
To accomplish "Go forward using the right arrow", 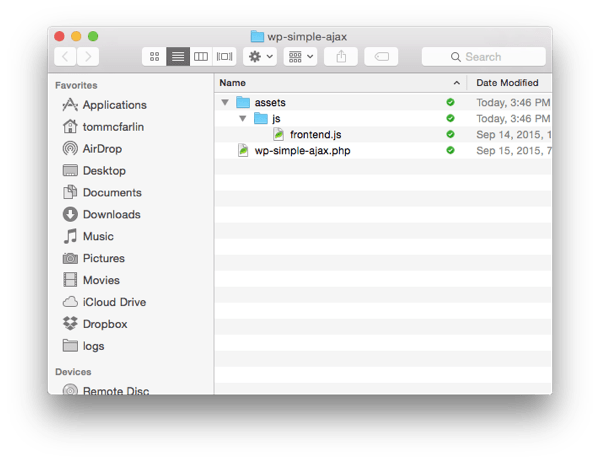I will [88, 57].
